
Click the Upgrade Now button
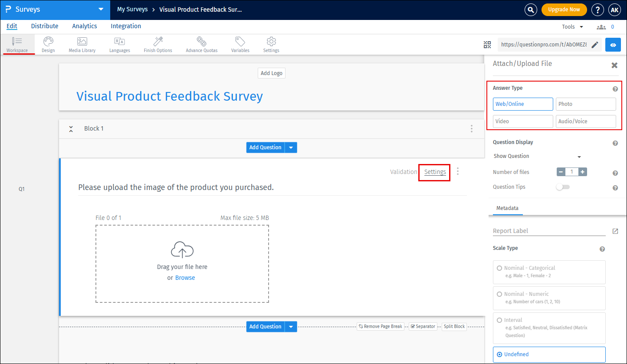pyautogui.click(x=564, y=9)
